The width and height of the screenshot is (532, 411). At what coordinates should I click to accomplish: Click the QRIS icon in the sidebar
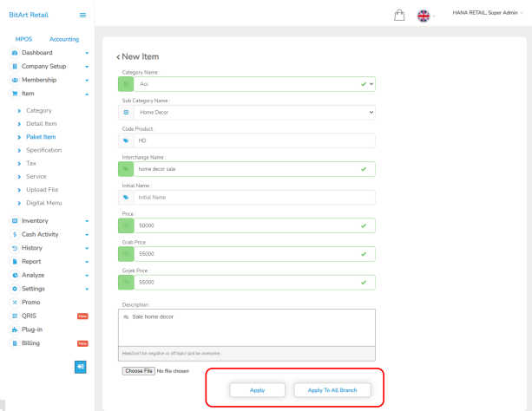(15, 316)
